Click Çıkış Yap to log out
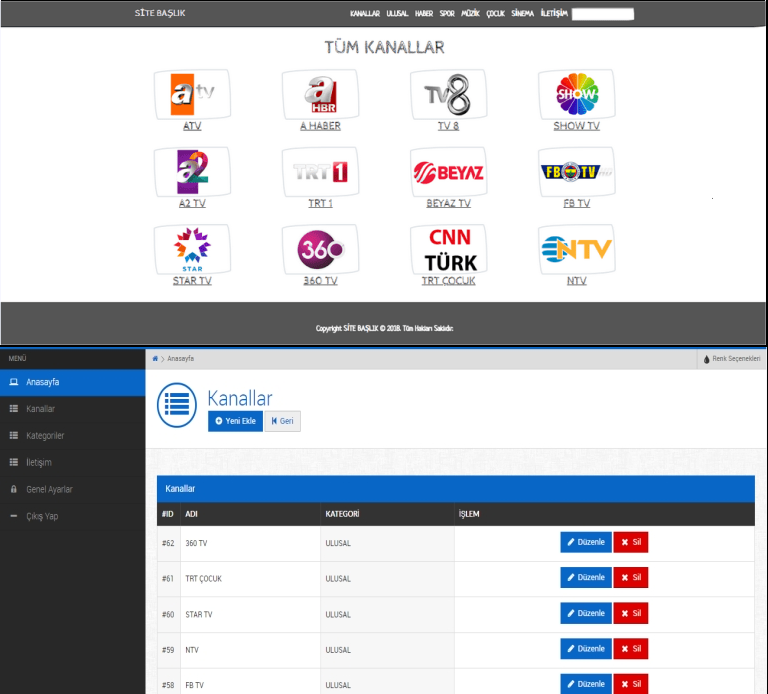The width and height of the screenshot is (768, 694). pos(72,517)
